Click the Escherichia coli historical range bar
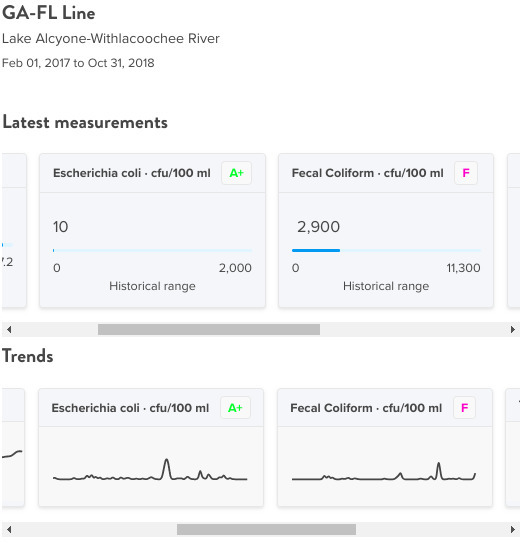The height and width of the screenshot is (543, 524). pos(152,250)
